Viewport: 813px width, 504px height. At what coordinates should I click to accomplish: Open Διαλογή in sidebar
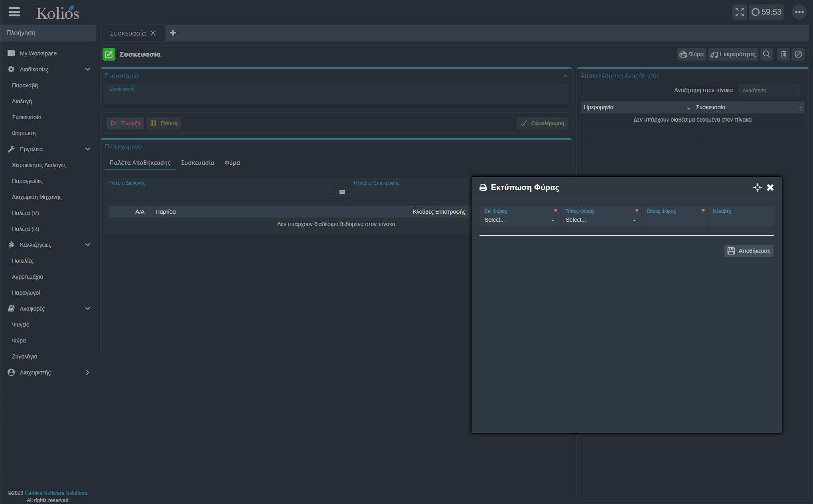coord(22,101)
